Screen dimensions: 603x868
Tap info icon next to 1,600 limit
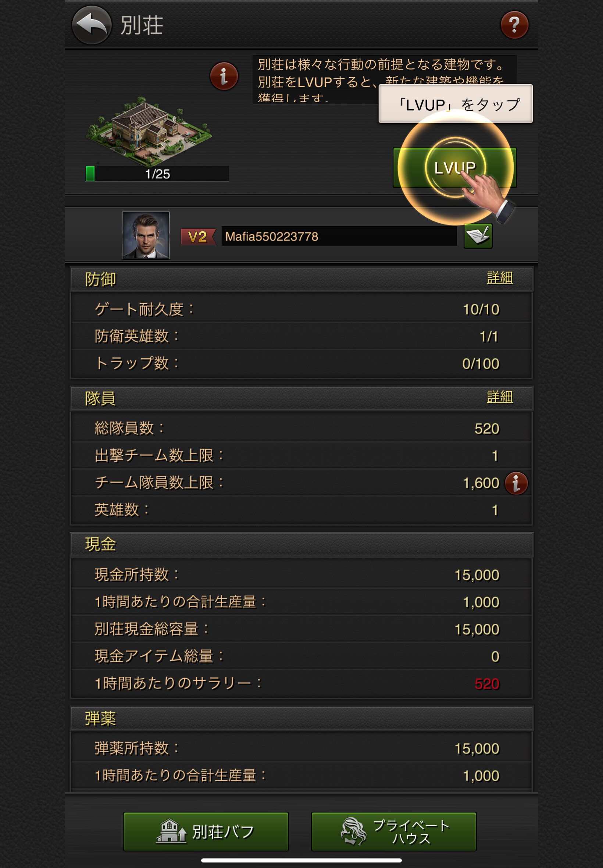516,483
